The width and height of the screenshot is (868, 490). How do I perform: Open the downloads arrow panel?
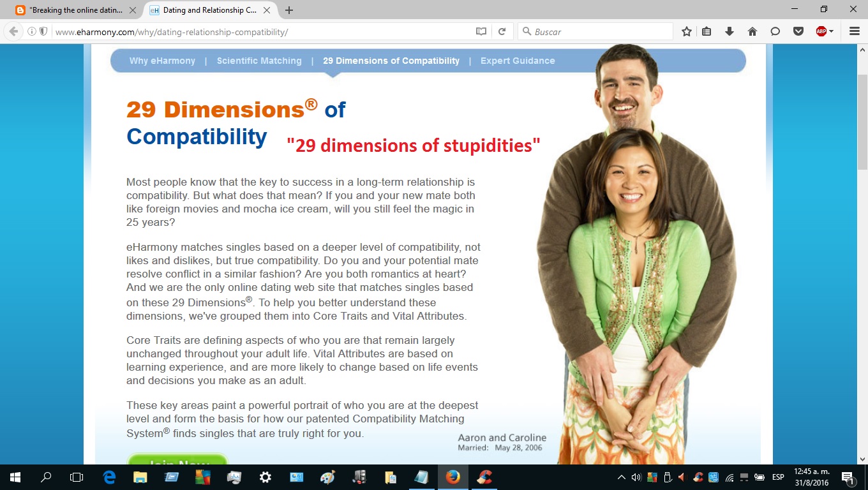pos(730,31)
